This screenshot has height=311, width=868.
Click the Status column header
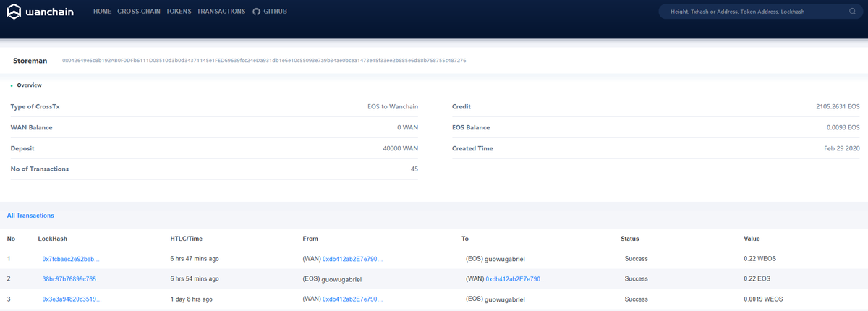[629, 239]
